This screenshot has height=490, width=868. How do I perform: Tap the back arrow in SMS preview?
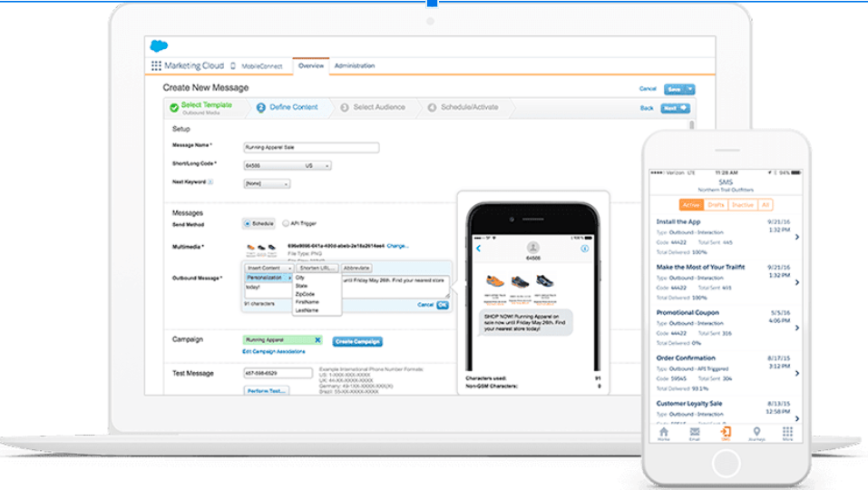click(x=479, y=249)
